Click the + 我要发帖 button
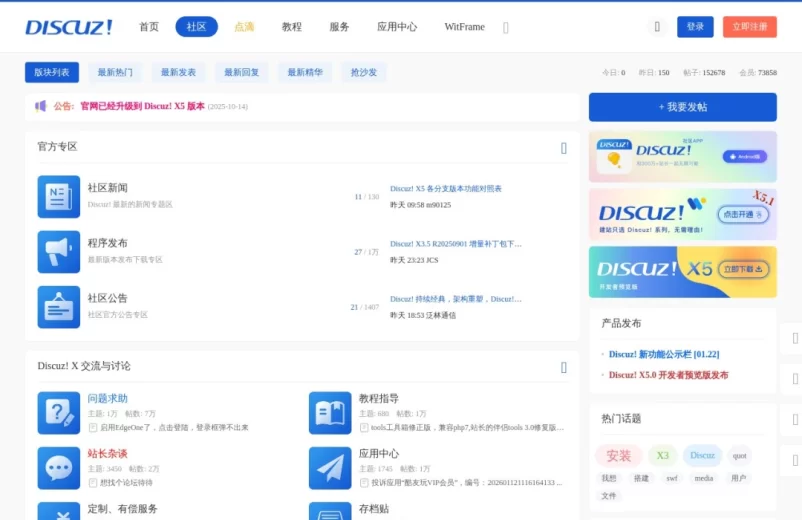 [683, 107]
